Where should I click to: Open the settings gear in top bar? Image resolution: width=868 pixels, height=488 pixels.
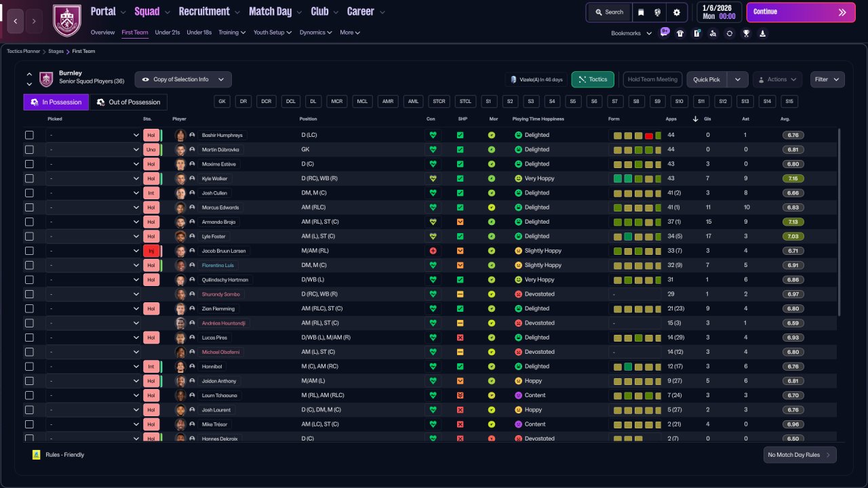click(676, 12)
